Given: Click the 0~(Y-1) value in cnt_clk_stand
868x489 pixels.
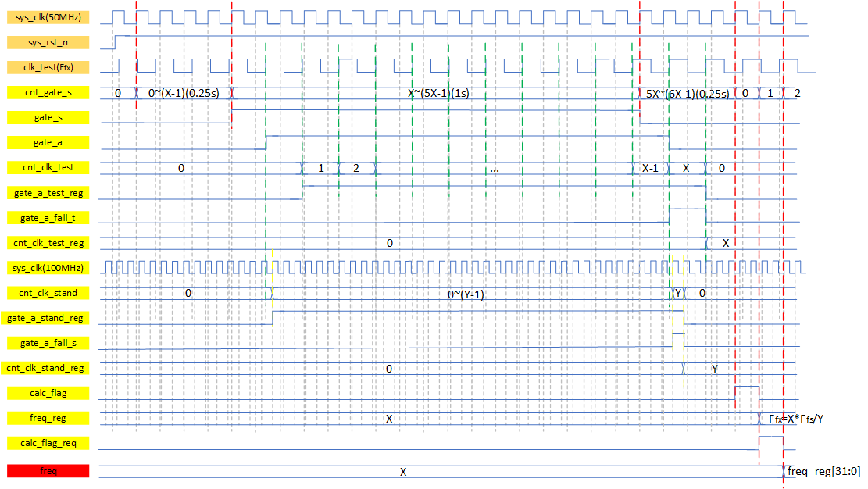Looking at the screenshot, I should click(x=466, y=294).
